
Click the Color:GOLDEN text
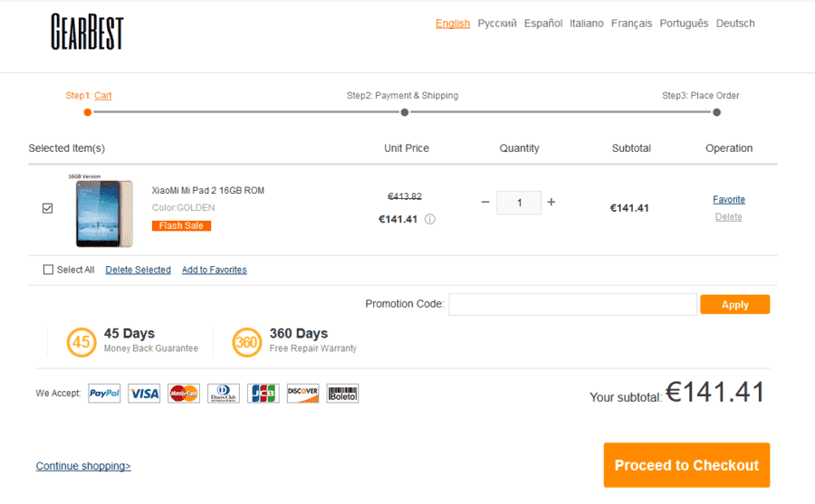click(x=184, y=208)
